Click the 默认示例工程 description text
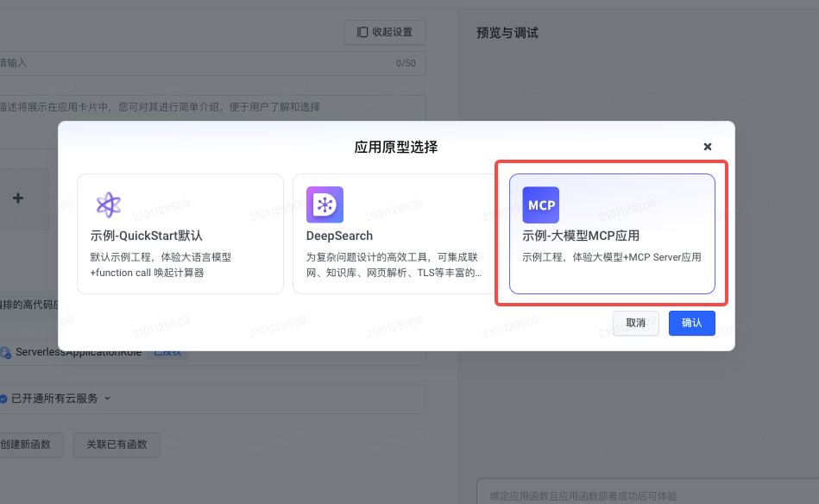This screenshot has height=504, width=819. (161, 265)
